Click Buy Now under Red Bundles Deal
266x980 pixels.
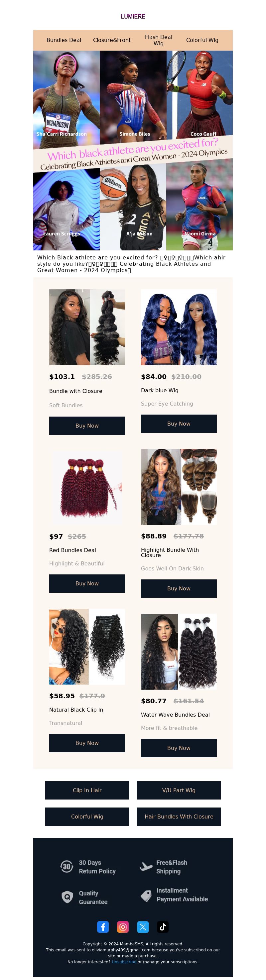click(87, 583)
